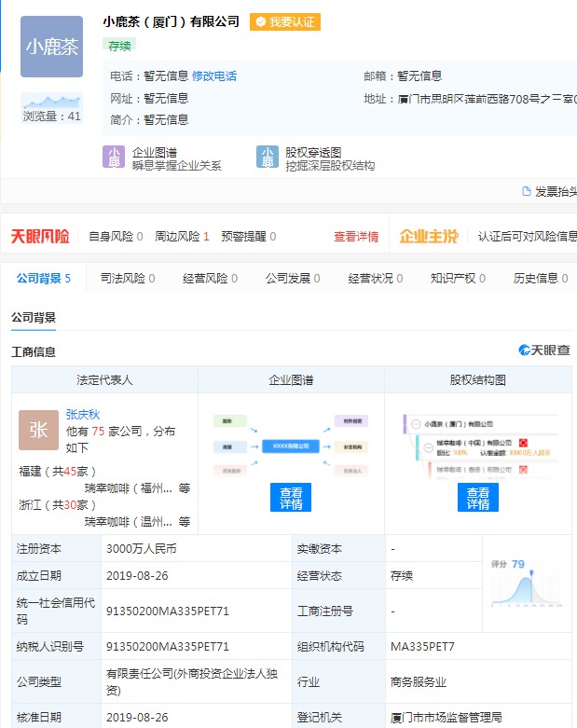Image resolution: width=577 pixels, height=728 pixels.
Task: Click 瑞幸咖啡（福州... company entry
Action: pos(129,488)
